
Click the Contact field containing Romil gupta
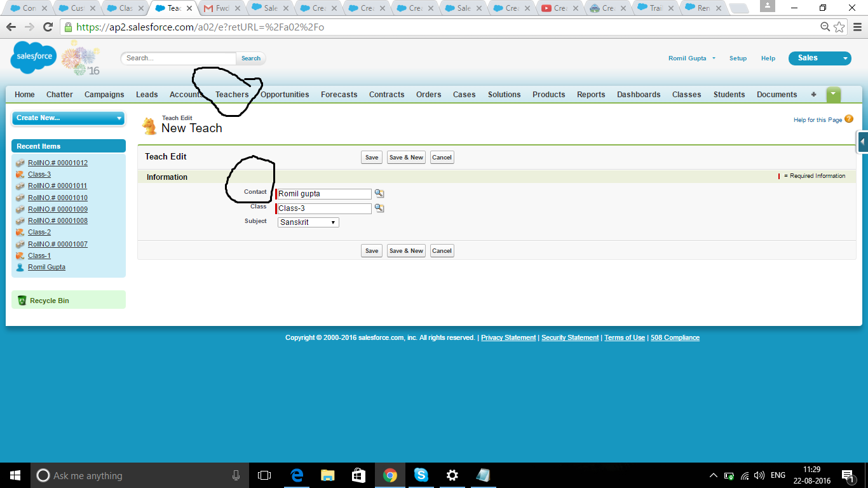[324, 194]
